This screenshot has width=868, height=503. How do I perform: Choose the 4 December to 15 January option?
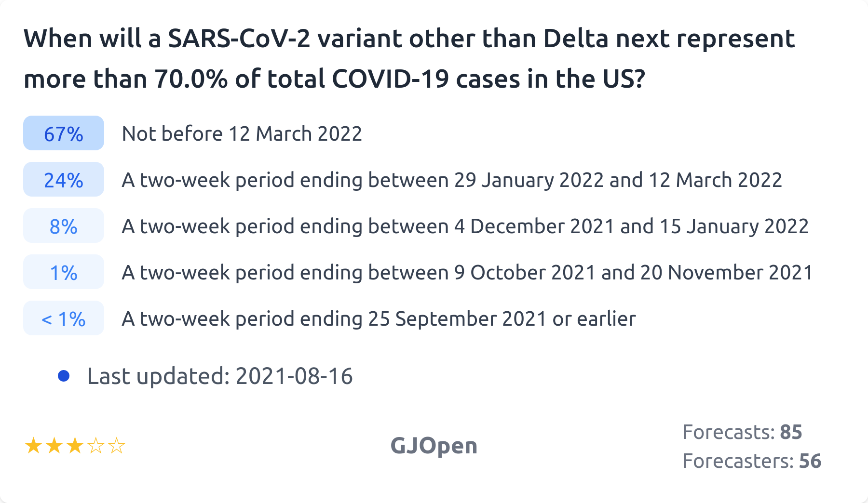click(465, 226)
